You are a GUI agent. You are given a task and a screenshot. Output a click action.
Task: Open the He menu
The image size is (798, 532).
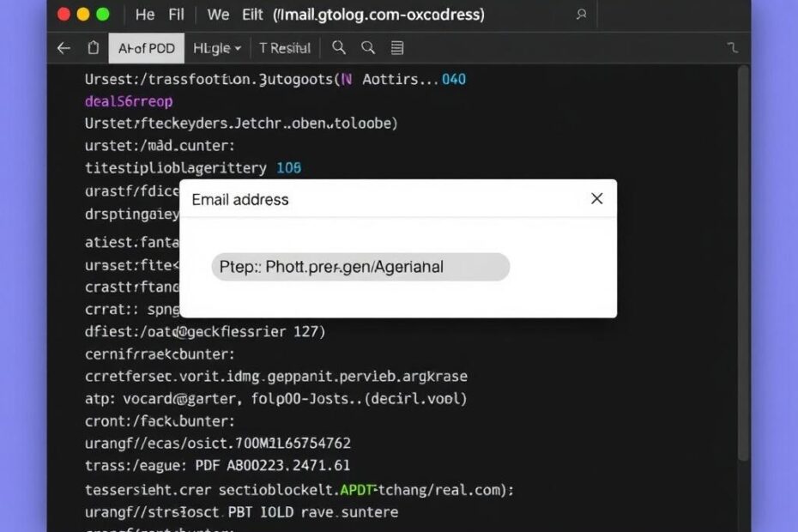point(145,15)
